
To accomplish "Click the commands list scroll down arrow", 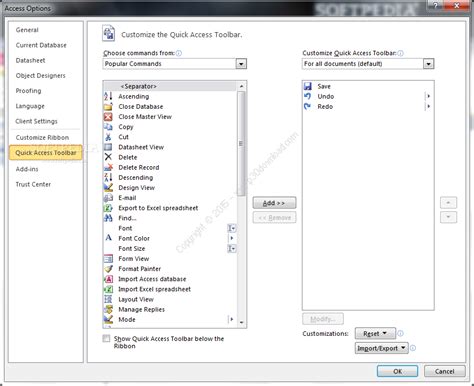I will (241, 322).
